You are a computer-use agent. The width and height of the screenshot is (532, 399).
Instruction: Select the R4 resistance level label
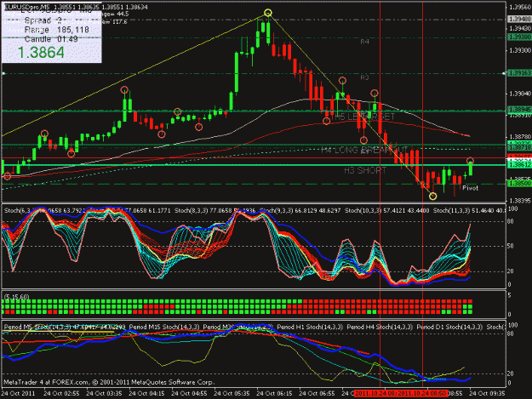[x=364, y=42]
